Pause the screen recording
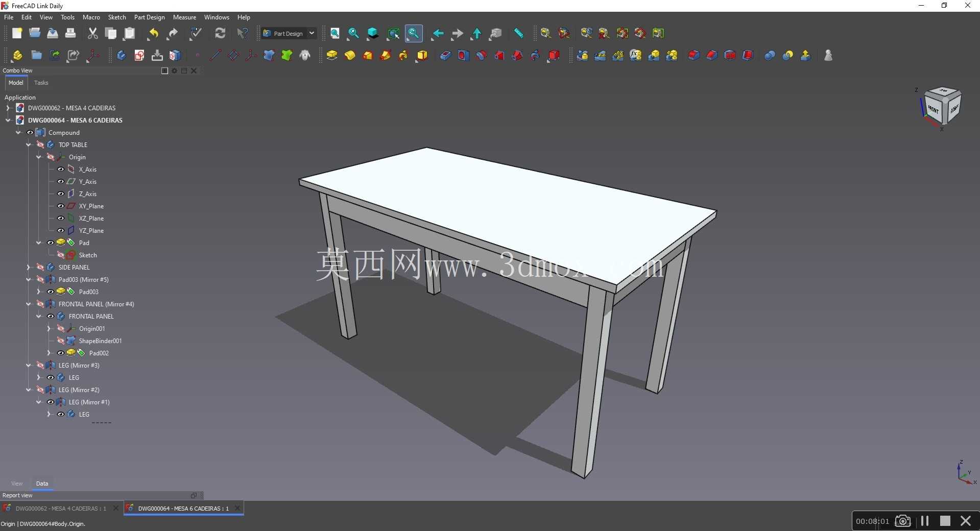The image size is (980, 531). pos(925,521)
